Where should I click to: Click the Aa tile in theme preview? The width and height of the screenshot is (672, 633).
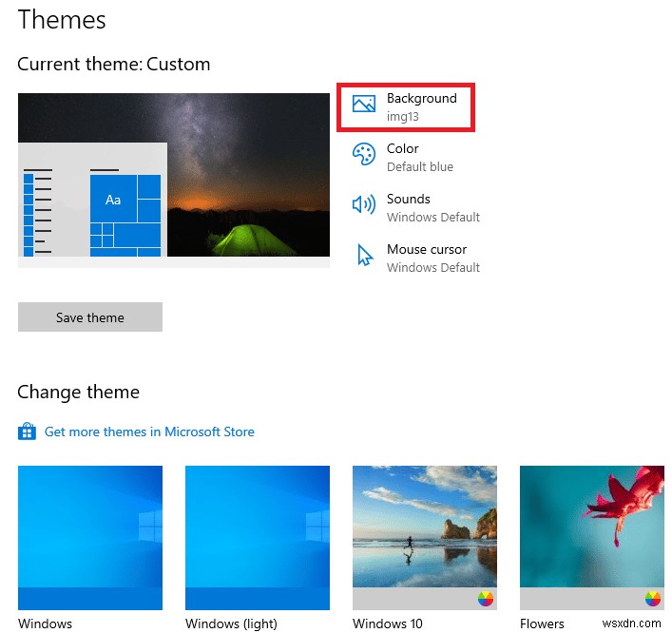tap(113, 200)
